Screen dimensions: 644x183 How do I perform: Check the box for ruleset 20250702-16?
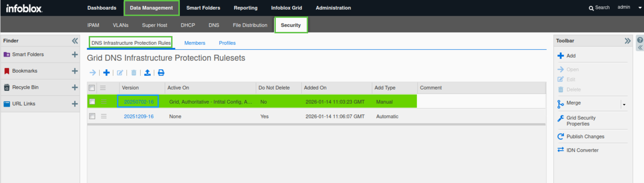(92, 102)
